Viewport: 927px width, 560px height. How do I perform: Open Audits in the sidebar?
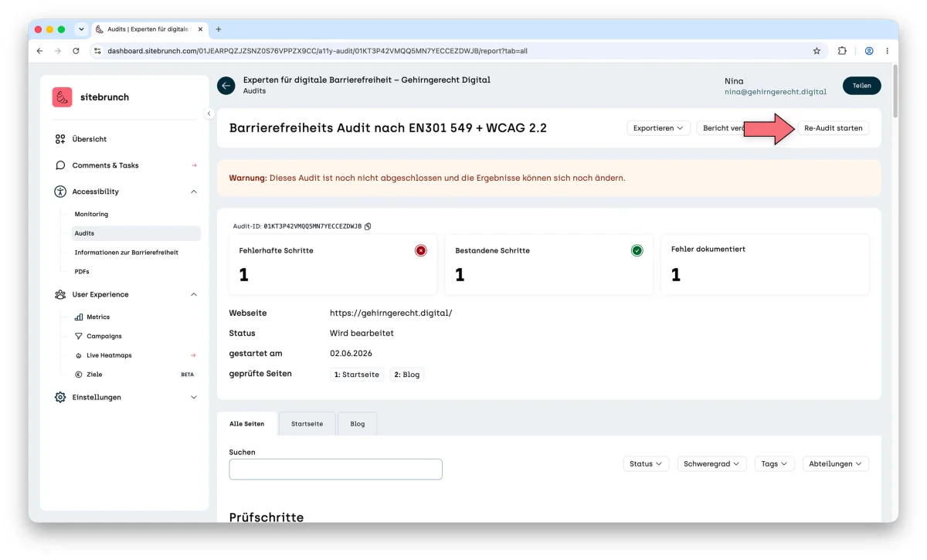136,233
